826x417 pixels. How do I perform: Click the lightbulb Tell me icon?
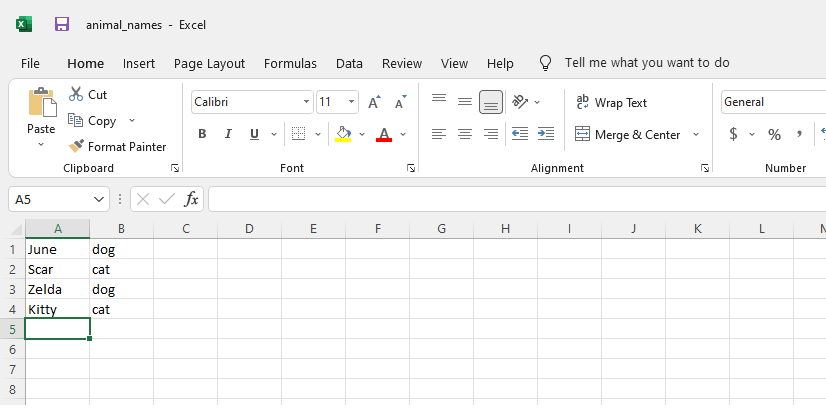(545, 63)
